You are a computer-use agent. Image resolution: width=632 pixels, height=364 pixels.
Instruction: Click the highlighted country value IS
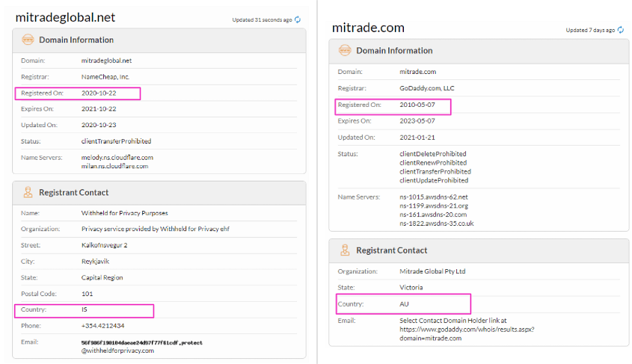85,309
